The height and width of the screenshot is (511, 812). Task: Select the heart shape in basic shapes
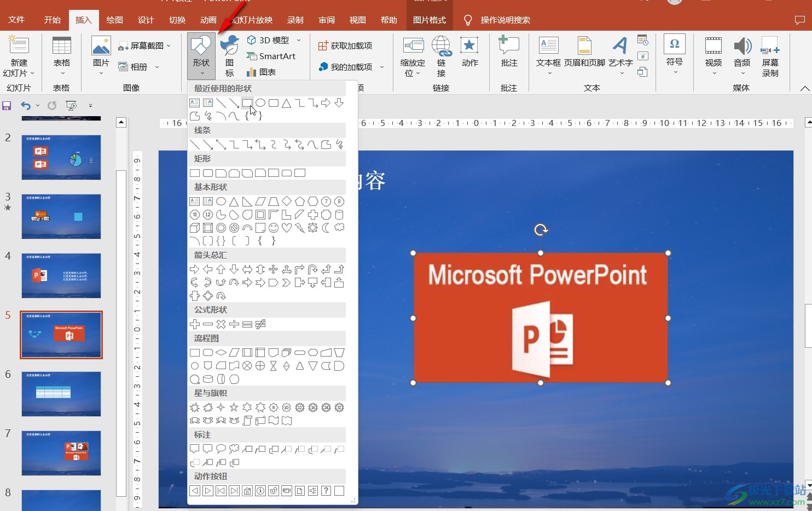pos(287,228)
